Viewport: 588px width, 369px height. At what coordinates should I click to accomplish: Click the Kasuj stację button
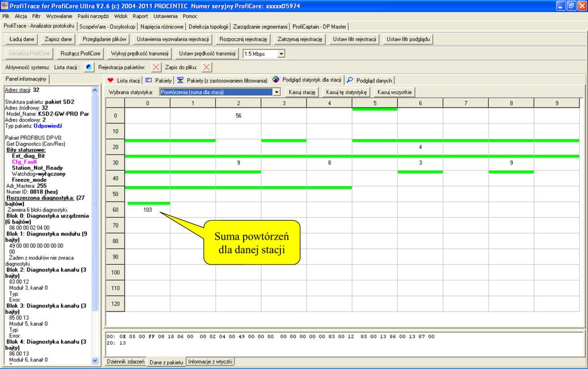(x=302, y=92)
